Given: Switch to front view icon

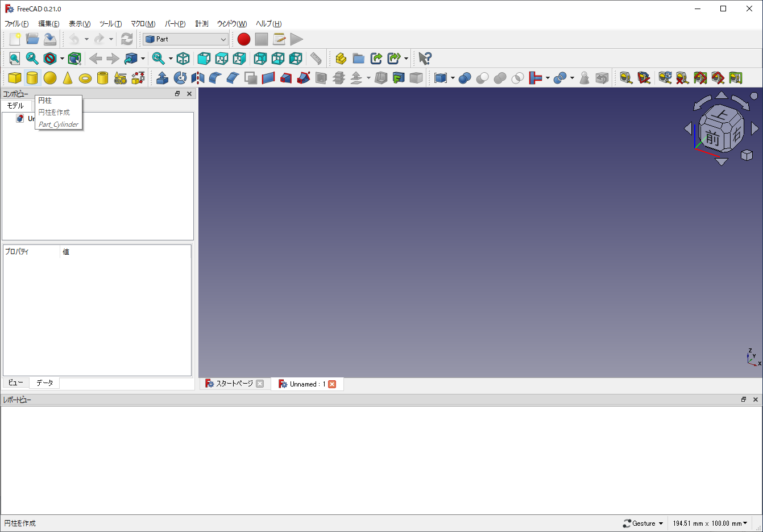Looking at the screenshot, I should click(204, 59).
